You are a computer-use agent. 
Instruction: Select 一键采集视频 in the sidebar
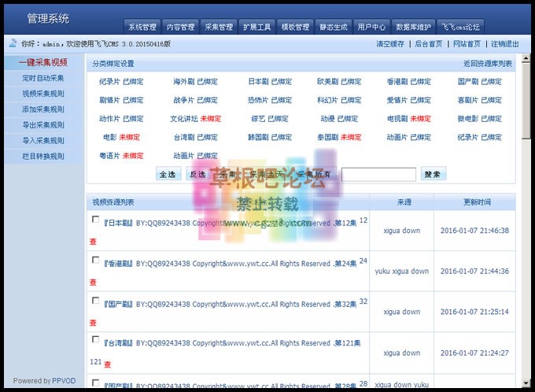click(x=43, y=62)
